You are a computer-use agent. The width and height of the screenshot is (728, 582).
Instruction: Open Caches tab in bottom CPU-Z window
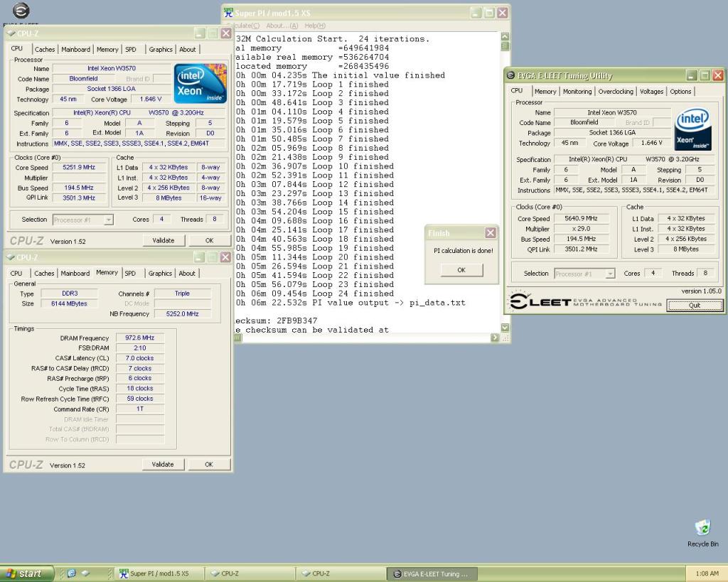44,274
